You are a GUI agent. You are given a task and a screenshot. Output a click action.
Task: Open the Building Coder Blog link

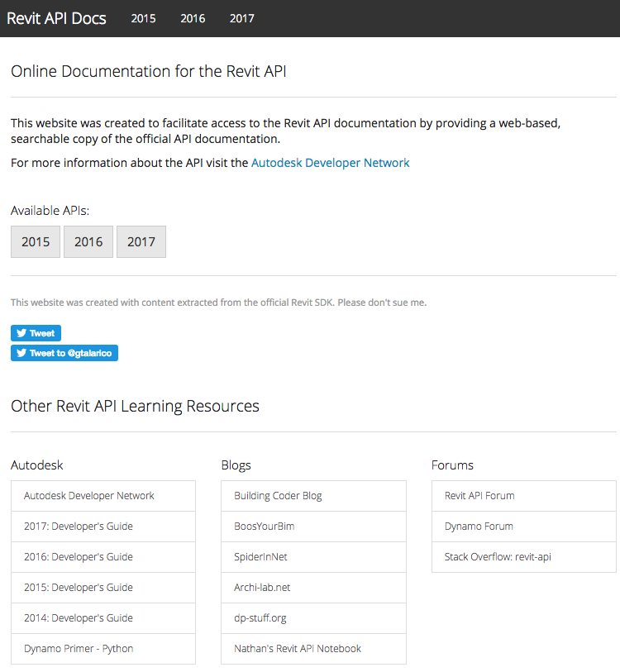click(x=278, y=496)
